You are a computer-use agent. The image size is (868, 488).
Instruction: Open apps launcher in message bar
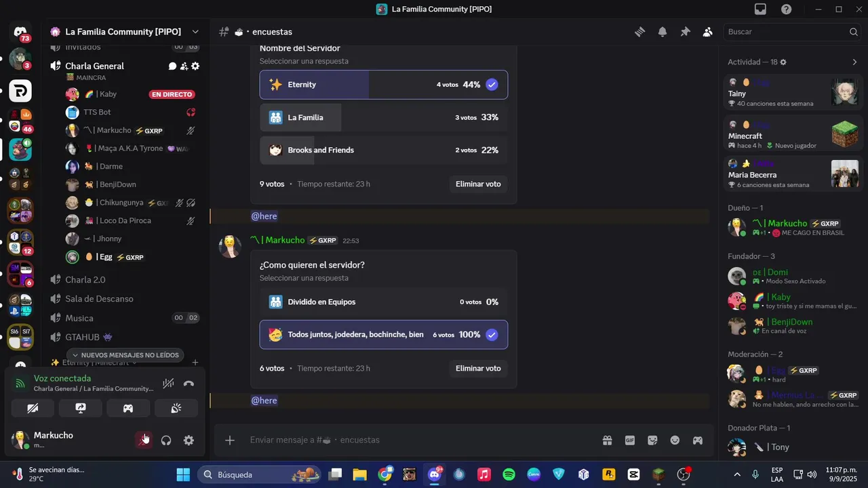click(697, 441)
